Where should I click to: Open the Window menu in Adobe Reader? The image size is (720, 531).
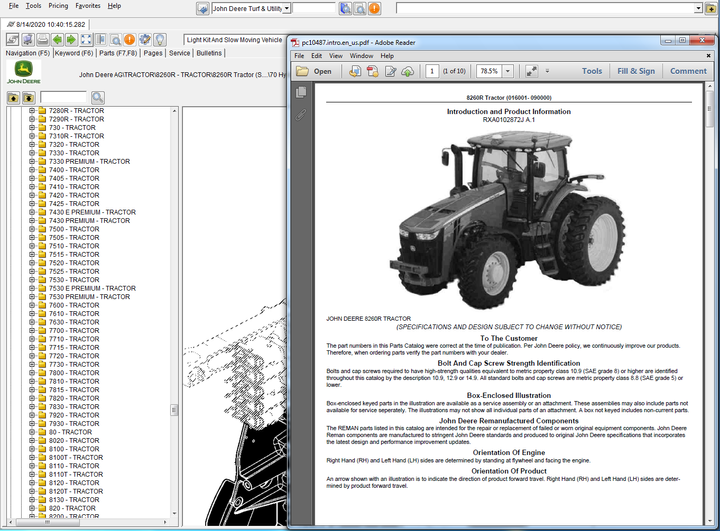point(361,56)
